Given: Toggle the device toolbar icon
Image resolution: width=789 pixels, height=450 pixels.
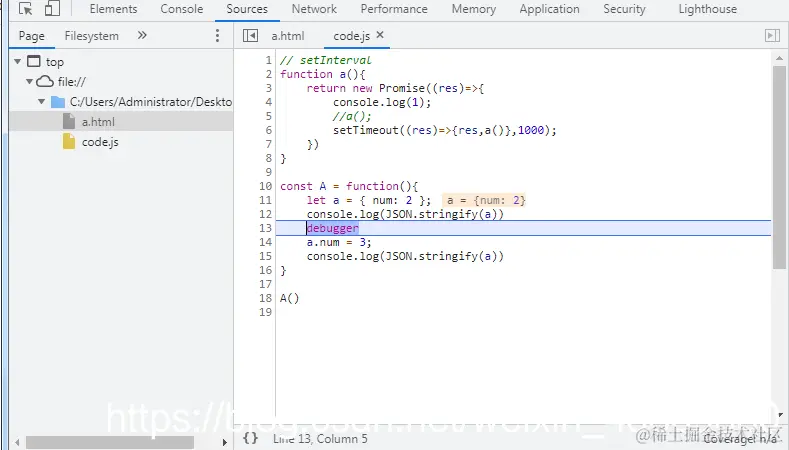Looking at the screenshot, I should (x=52, y=9).
